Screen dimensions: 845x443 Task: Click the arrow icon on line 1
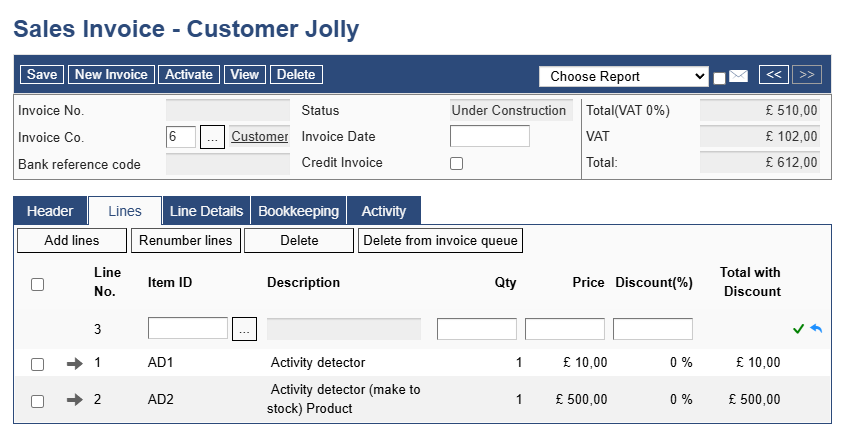75,364
